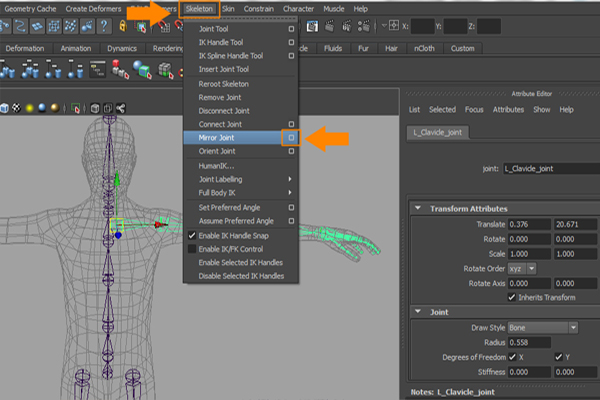
Task: Open IK Handle Tool option box
Action: [x=291, y=42]
